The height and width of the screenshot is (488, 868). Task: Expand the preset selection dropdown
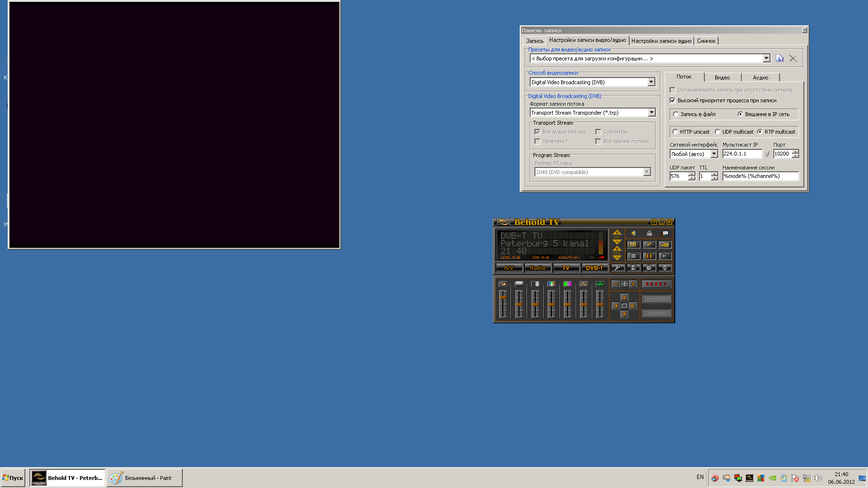click(x=766, y=58)
